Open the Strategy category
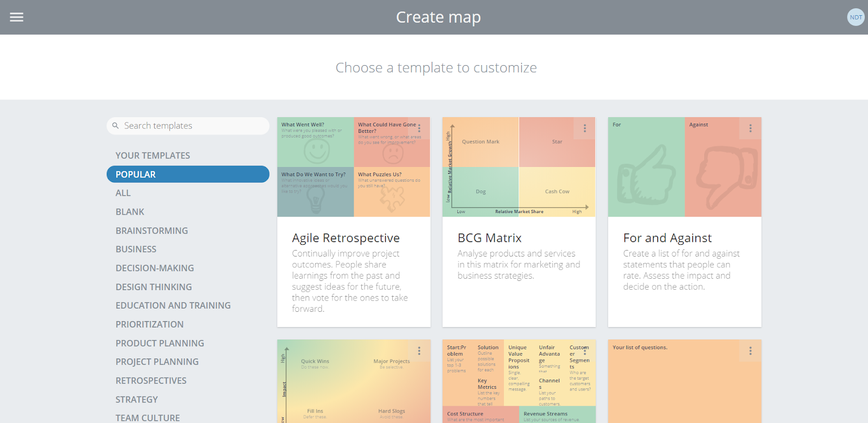The width and height of the screenshot is (868, 423). point(136,400)
